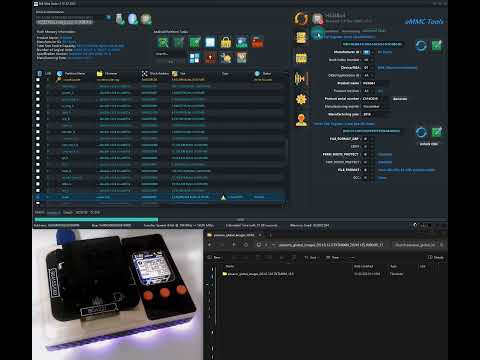Screen dimensions: 480x360
Task: Close the Explorer folder tab
Action: click(x=260, y=235)
